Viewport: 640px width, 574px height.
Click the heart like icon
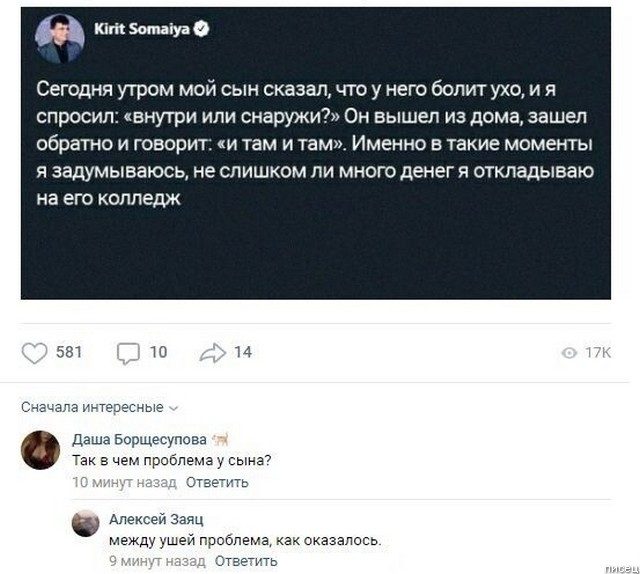click(35, 352)
